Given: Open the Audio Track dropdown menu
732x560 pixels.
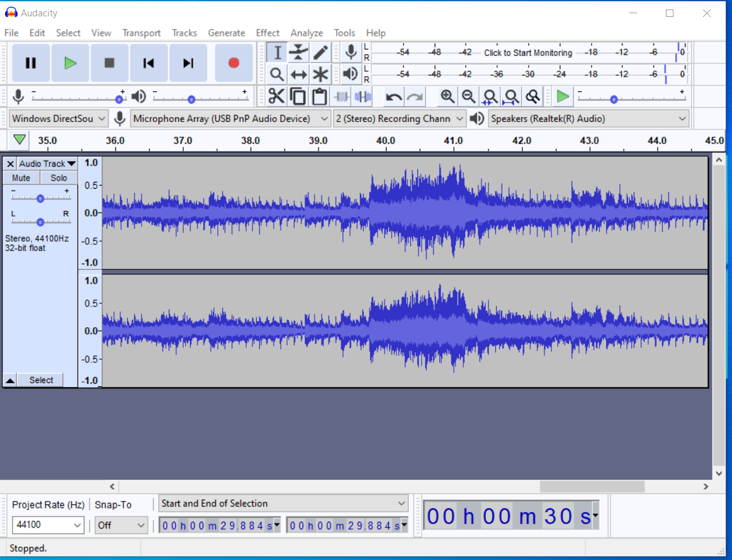Looking at the screenshot, I should [x=47, y=164].
